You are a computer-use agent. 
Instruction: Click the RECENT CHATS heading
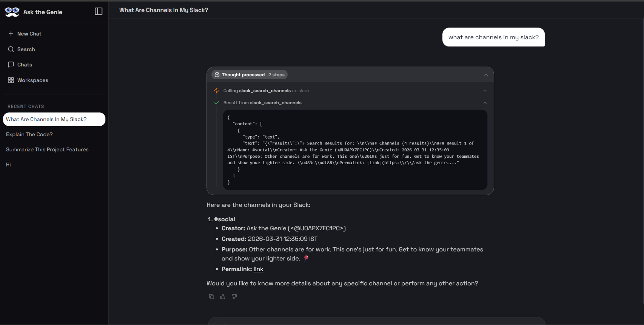point(26,106)
